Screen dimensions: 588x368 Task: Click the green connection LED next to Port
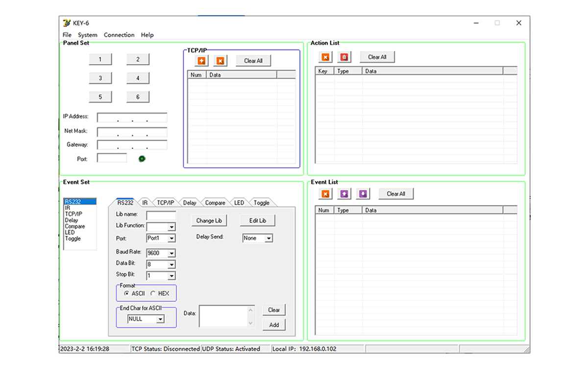pos(142,158)
